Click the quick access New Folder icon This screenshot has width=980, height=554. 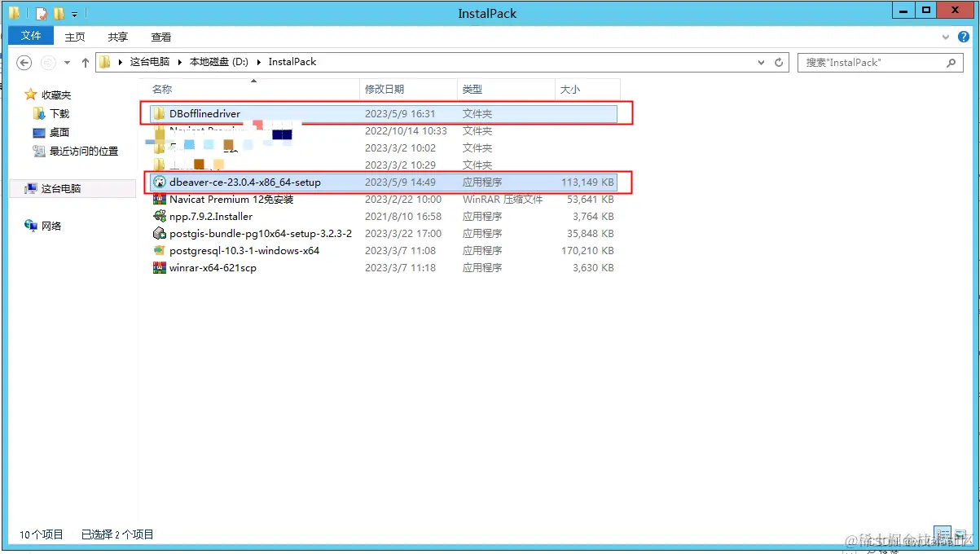pyautogui.click(x=59, y=14)
